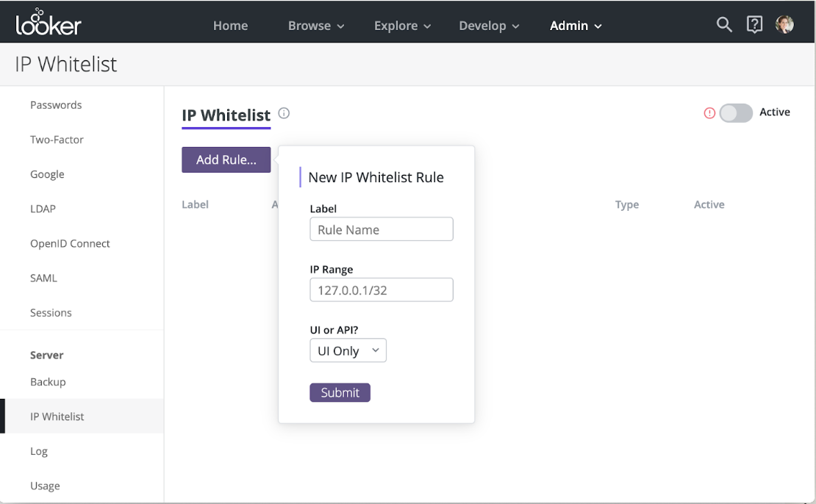Open the Develop dropdown menu
This screenshot has height=504, width=816.
pyautogui.click(x=489, y=26)
